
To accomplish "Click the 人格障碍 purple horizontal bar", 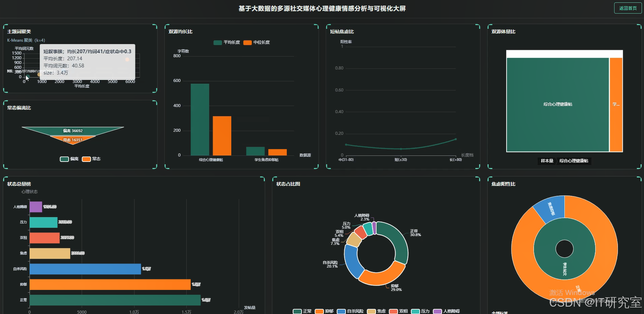I will click(x=36, y=207).
